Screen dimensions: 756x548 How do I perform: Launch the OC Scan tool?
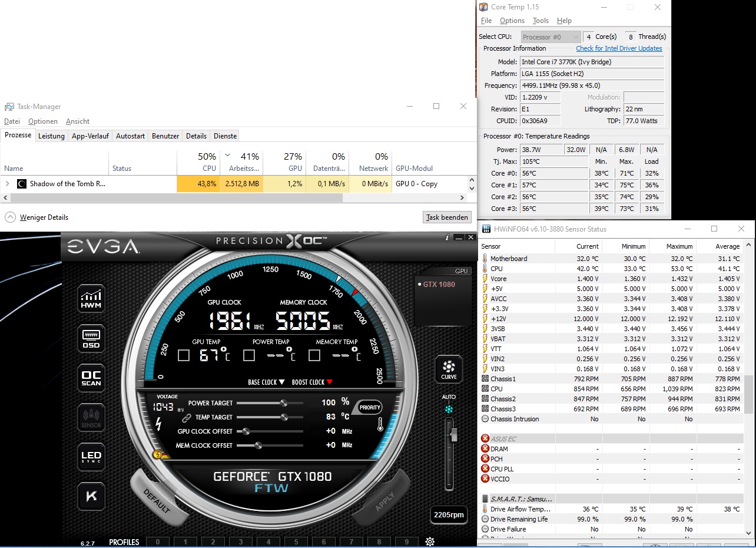click(x=91, y=378)
